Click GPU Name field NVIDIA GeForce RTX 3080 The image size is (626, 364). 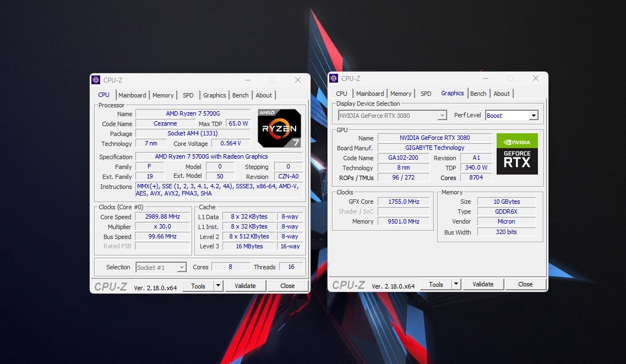435,138
